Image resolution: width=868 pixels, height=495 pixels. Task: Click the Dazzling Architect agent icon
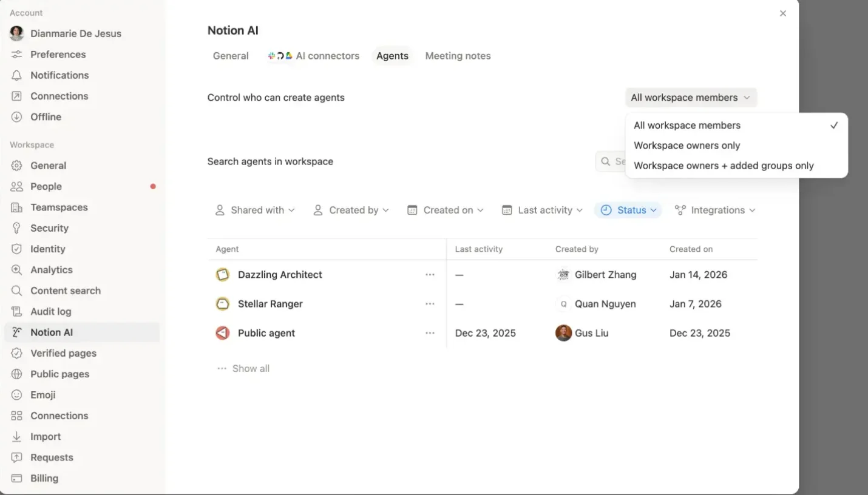[x=223, y=275]
